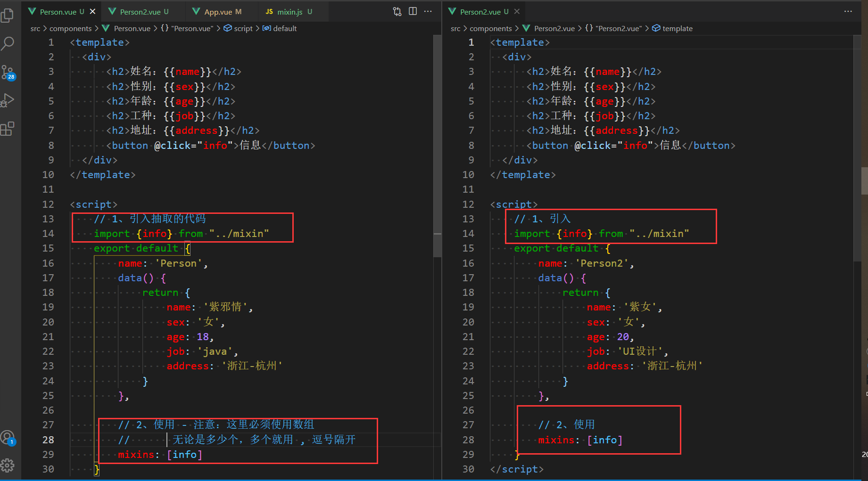Click "name: '紫女'," in right editor

[x=625, y=307]
